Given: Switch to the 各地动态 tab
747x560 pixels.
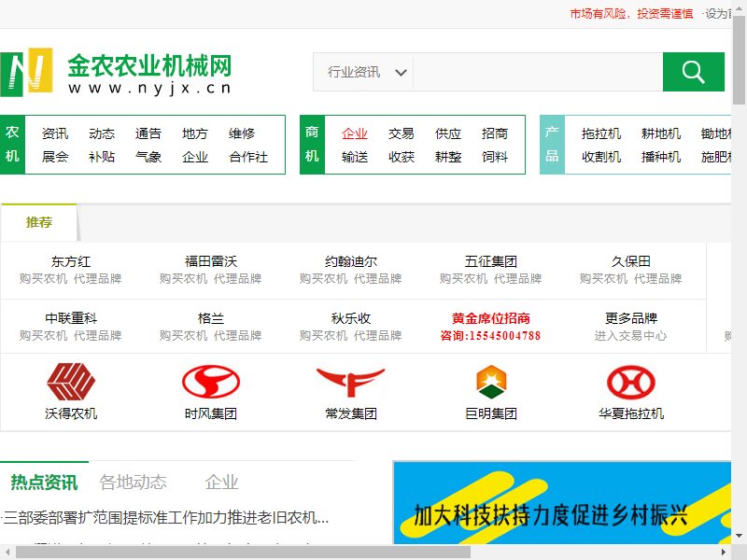Looking at the screenshot, I should [x=133, y=482].
